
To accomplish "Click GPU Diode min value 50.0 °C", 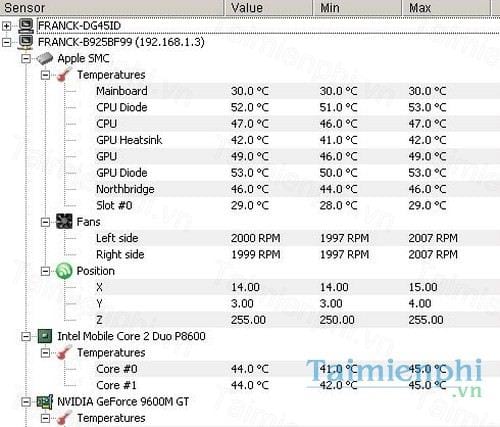I will pos(338,173).
